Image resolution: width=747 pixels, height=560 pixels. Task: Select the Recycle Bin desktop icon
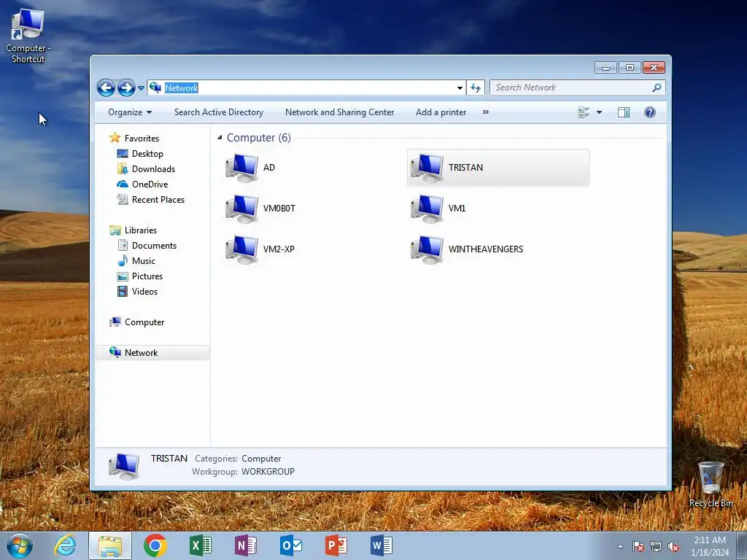point(711,484)
